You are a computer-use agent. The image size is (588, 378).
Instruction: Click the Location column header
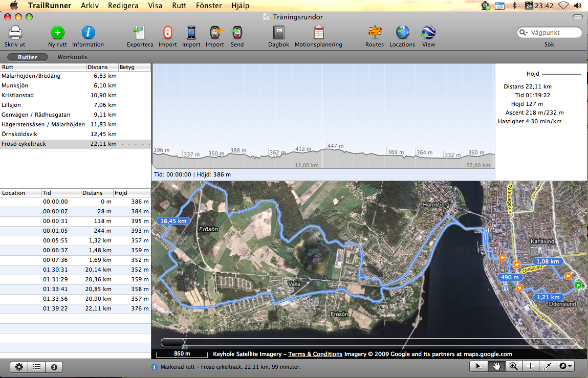tap(20, 193)
